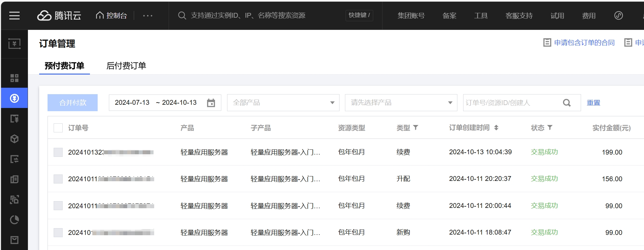This screenshot has height=250, width=644.
Task: Open the 费用 menu in top bar
Action: [x=589, y=16]
